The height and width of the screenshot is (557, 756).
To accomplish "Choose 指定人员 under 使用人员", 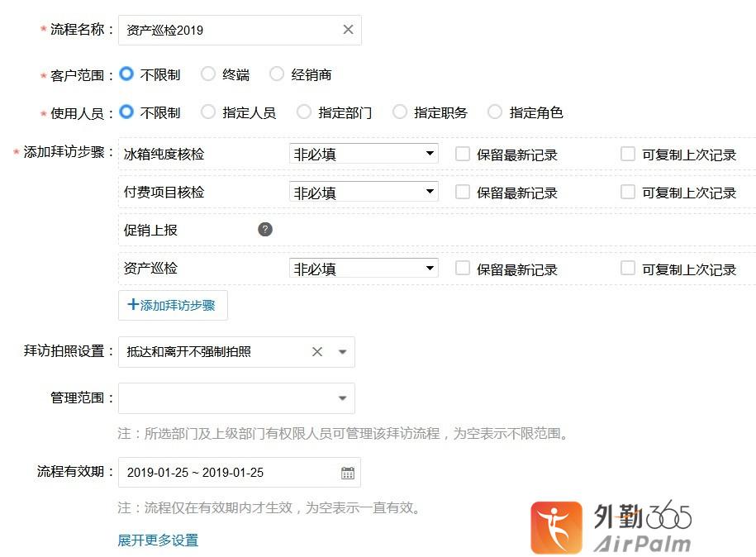I will click(208, 112).
